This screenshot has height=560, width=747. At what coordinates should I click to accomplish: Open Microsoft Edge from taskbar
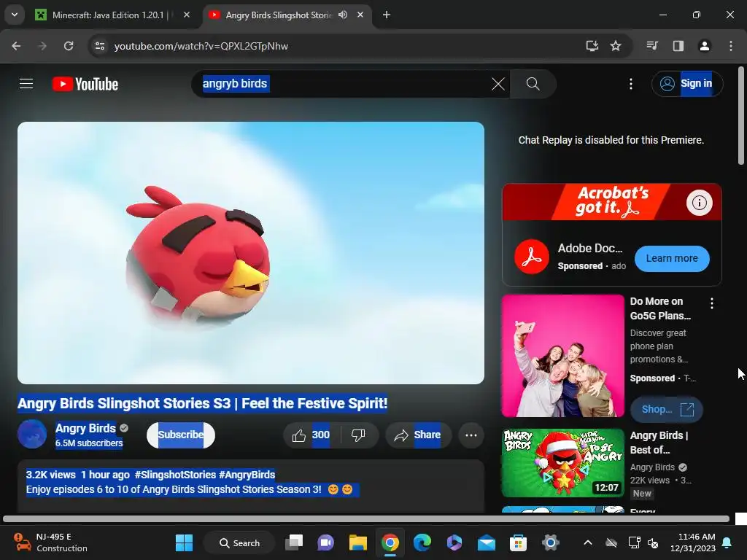pos(422,542)
